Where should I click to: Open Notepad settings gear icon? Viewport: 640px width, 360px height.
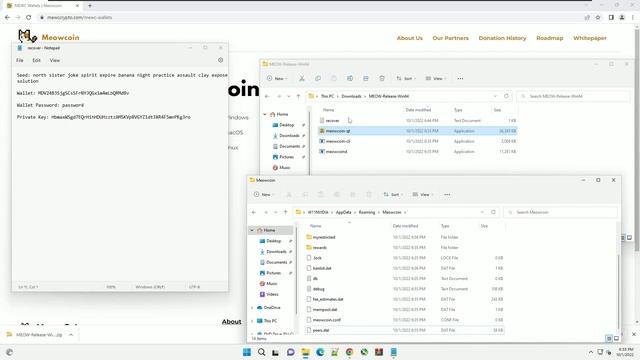click(220, 60)
